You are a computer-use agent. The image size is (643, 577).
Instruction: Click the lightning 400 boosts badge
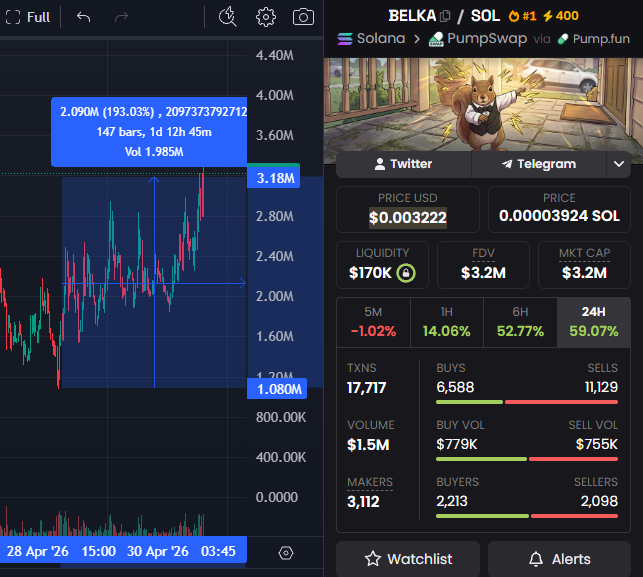click(x=561, y=16)
